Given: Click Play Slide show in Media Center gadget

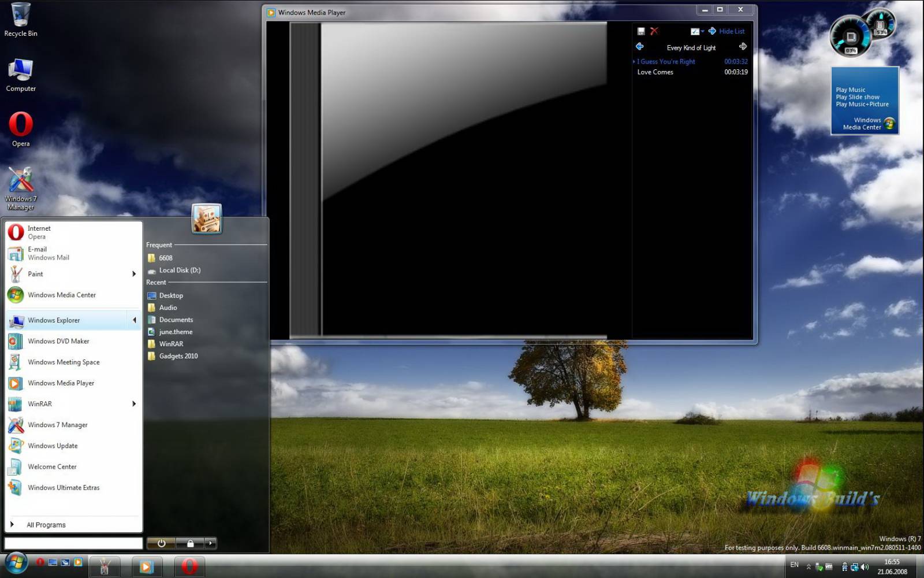Looking at the screenshot, I should click(x=858, y=97).
